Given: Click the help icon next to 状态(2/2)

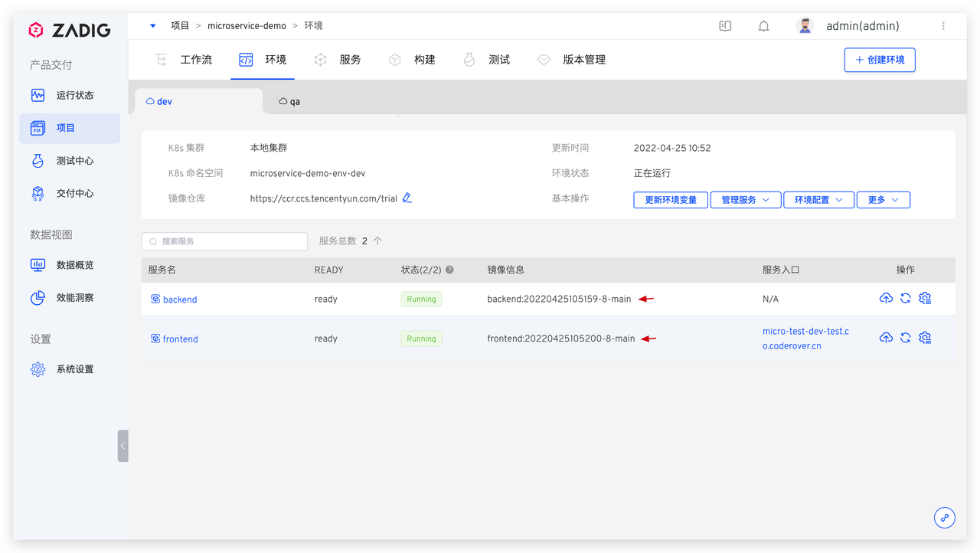Looking at the screenshot, I should (449, 270).
